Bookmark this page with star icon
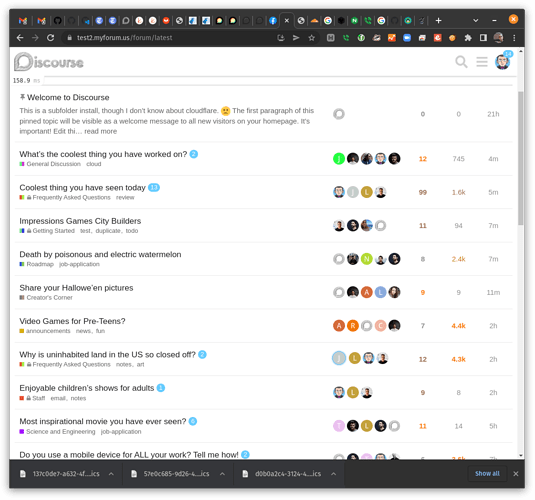This screenshot has width=535, height=500. coord(311,38)
